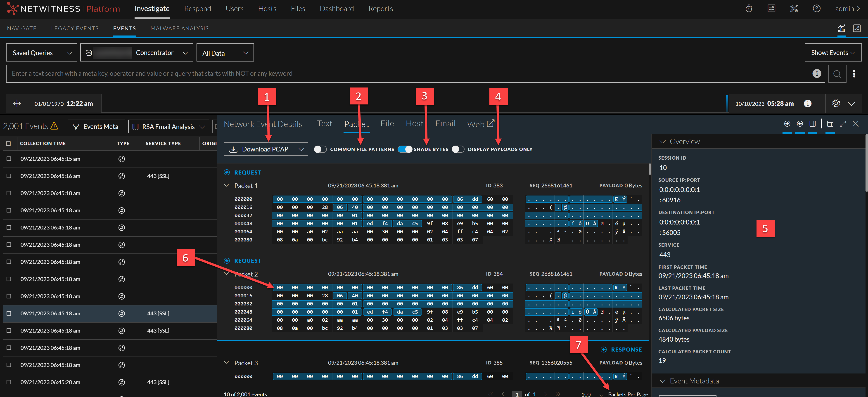Click the Events Meta button
The image size is (868, 397).
[96, 127]
